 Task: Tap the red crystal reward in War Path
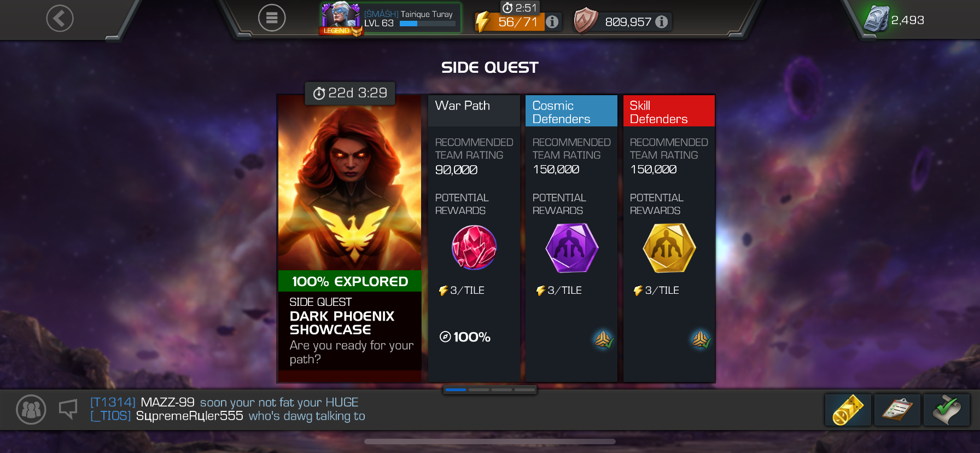point(474,247)
